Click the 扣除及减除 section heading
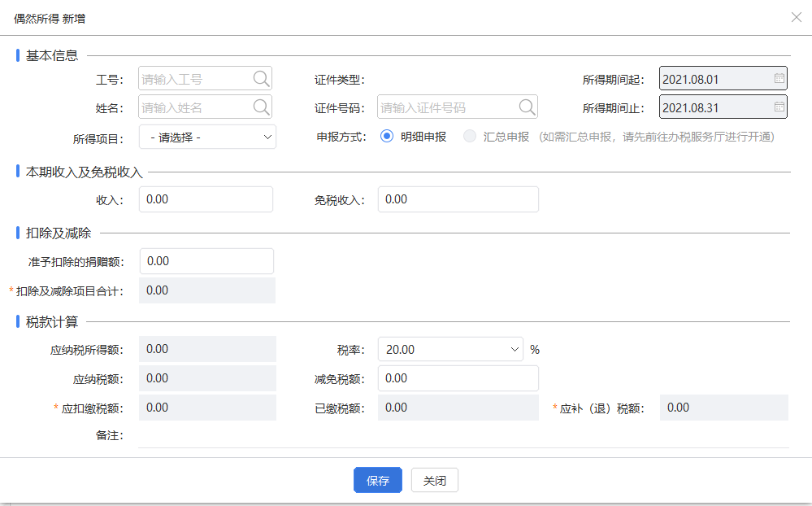This screenshot has height=506, width=812. [x=59, y=233]
